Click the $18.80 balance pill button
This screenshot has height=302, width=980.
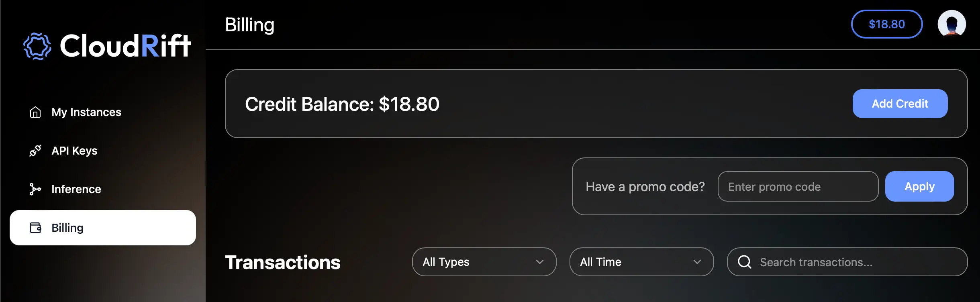(x=886, y=24)
